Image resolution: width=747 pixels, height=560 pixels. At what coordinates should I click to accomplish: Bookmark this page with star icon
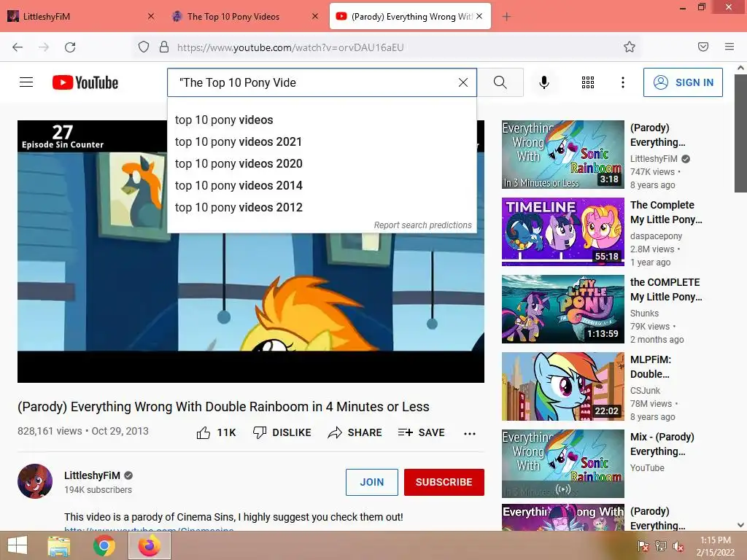(630, 47)
